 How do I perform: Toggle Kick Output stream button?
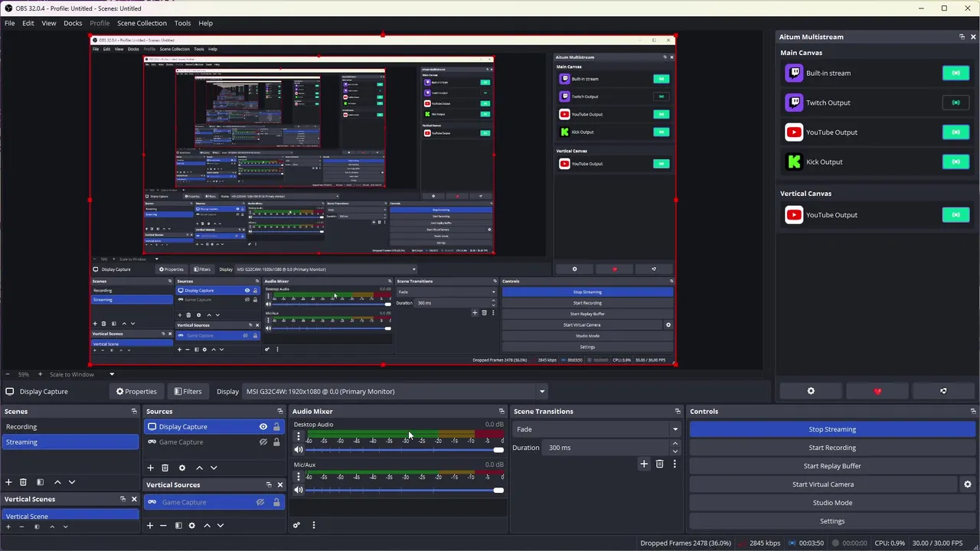click(x=955, y=161)
